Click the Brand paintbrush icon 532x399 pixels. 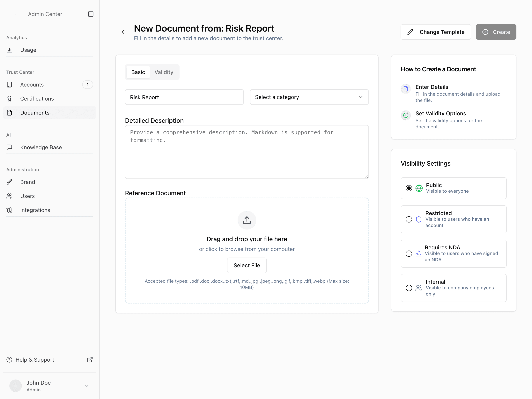[9, 182]
